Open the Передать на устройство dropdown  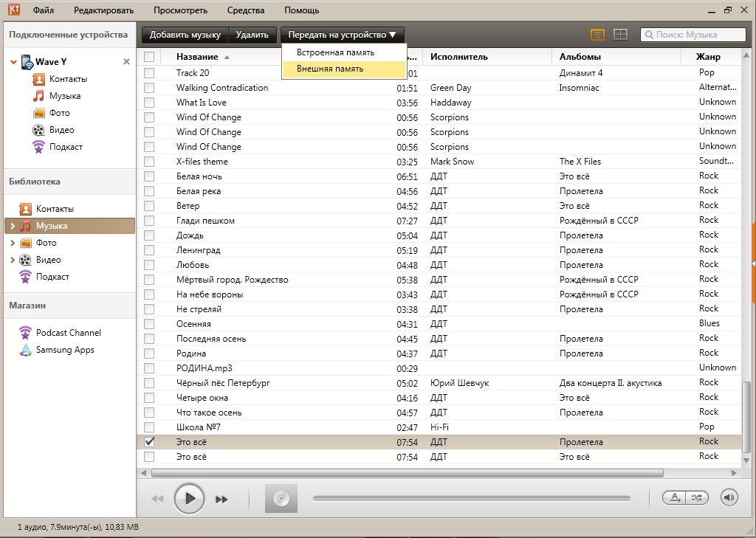(x=343, y=35)
